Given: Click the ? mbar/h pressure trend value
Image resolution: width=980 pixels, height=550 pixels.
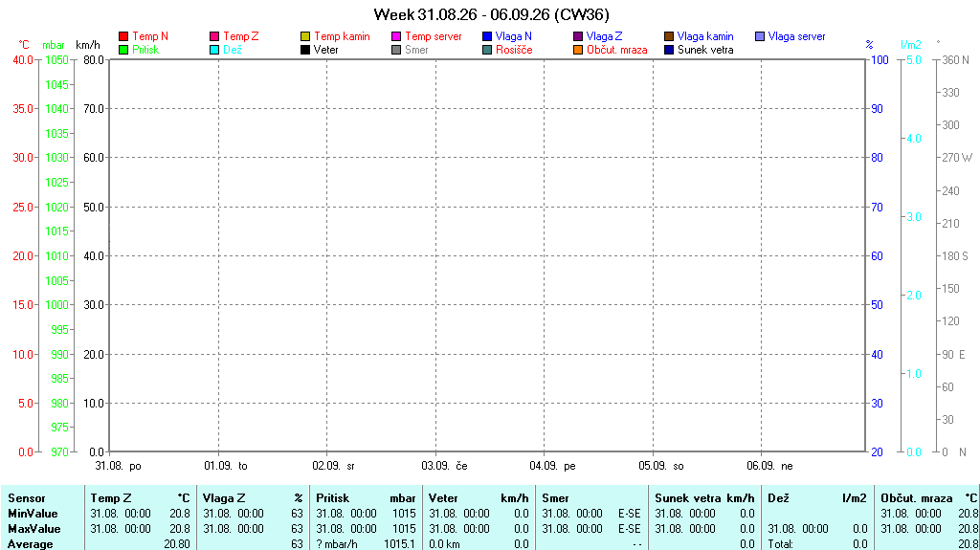Looking at the screenshot, I should (x=337, y=544).
